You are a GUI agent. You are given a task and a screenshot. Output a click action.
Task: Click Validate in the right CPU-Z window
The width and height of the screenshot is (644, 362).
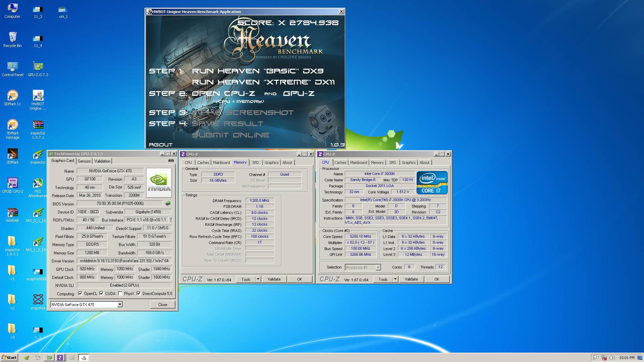tap(411, 279)
